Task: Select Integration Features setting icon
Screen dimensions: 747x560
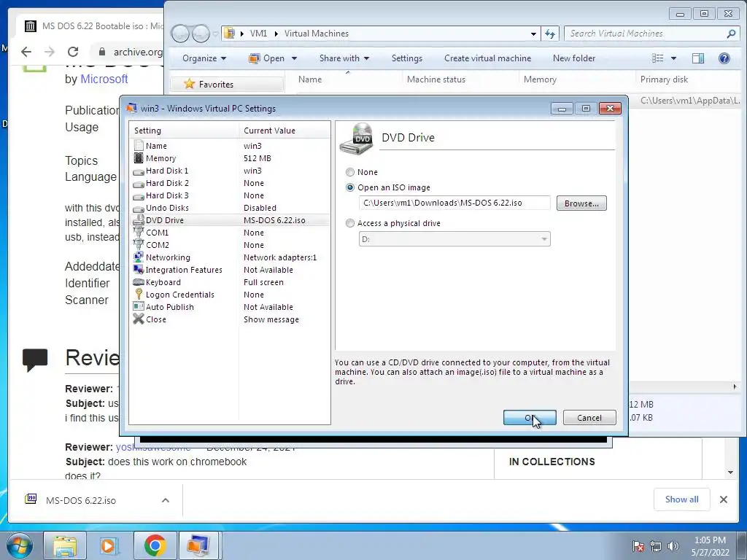Action: coord(139,270)
